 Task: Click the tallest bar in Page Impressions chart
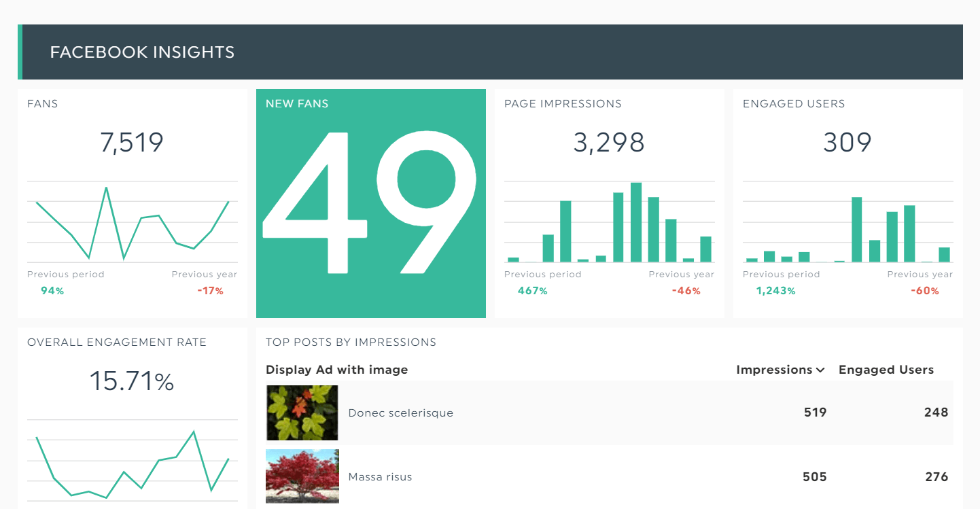tap(636, 222)
